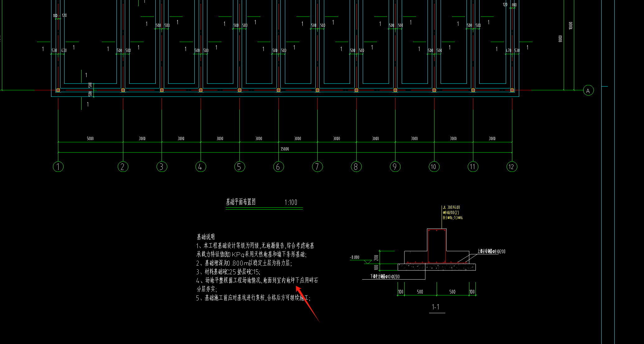
Task: Select the 1-1 section title
Action: (x=436, y=307)
